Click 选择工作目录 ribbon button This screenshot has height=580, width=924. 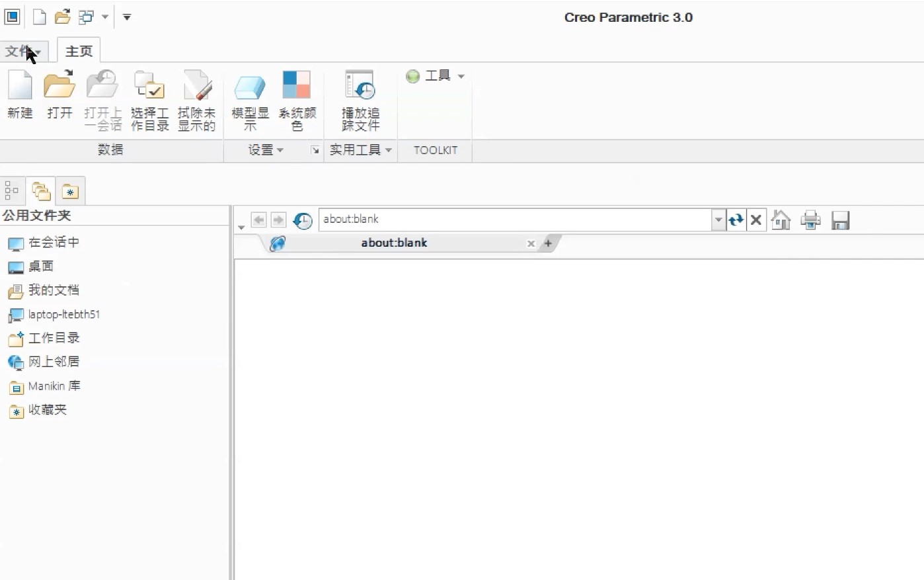click(150, 101)
